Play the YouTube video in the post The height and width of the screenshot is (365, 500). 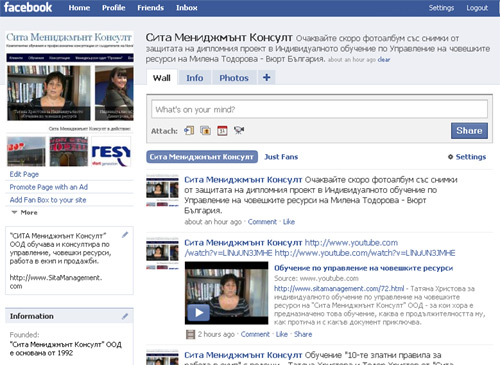click(x=199, y=312)
